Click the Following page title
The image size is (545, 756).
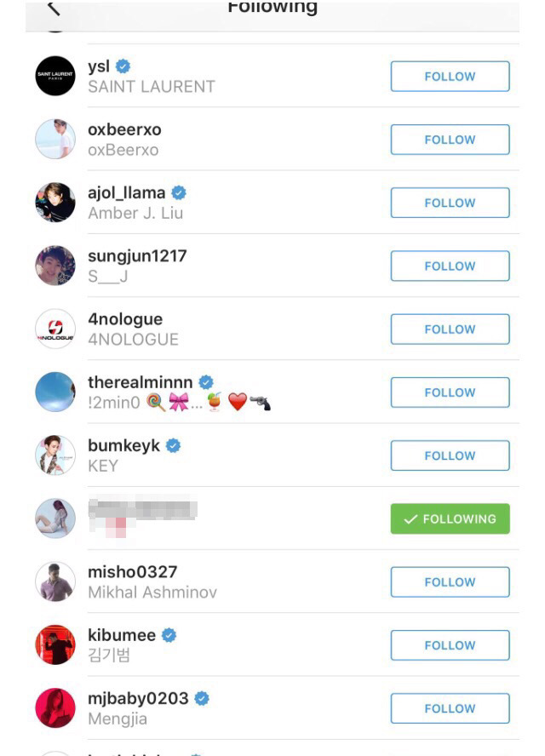(272, 7)
